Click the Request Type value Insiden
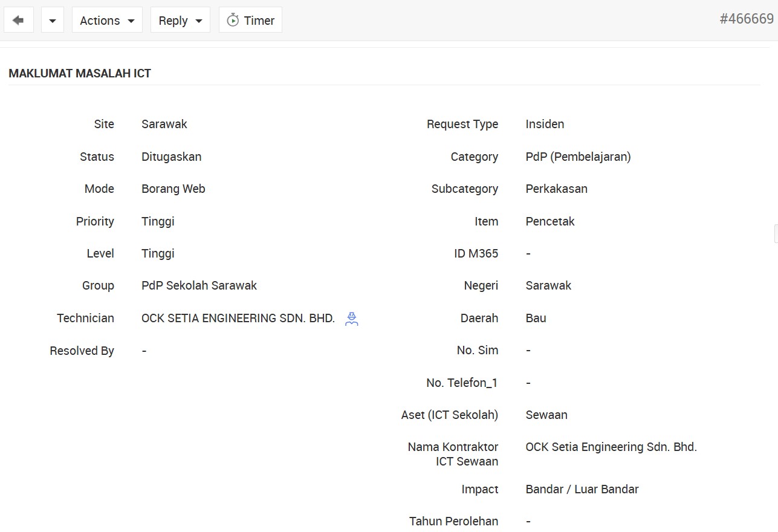Screen dimensions: 778x532 coord(545,124)
